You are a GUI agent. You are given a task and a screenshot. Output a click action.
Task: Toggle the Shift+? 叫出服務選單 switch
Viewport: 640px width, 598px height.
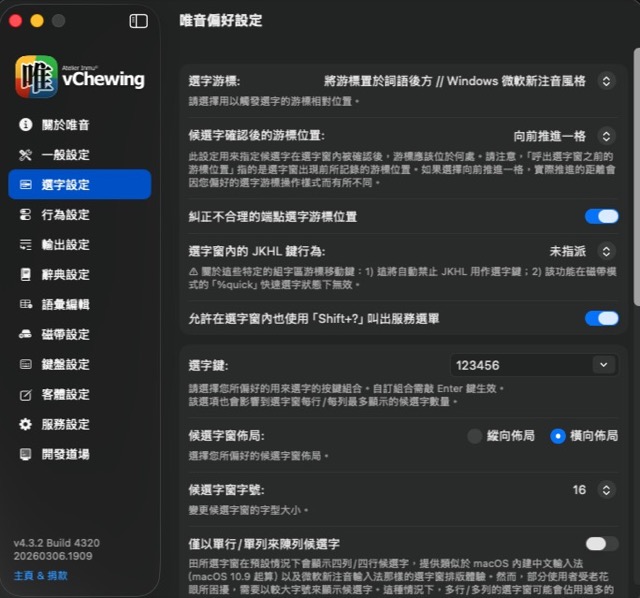602,318
